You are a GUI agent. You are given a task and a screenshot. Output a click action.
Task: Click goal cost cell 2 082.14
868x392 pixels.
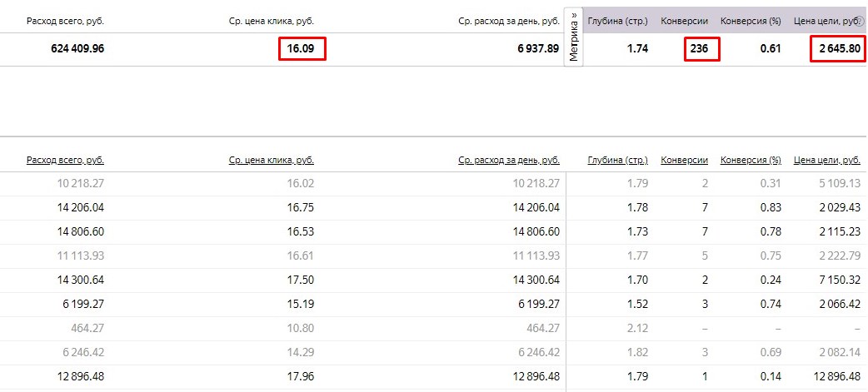coord(841,353)
